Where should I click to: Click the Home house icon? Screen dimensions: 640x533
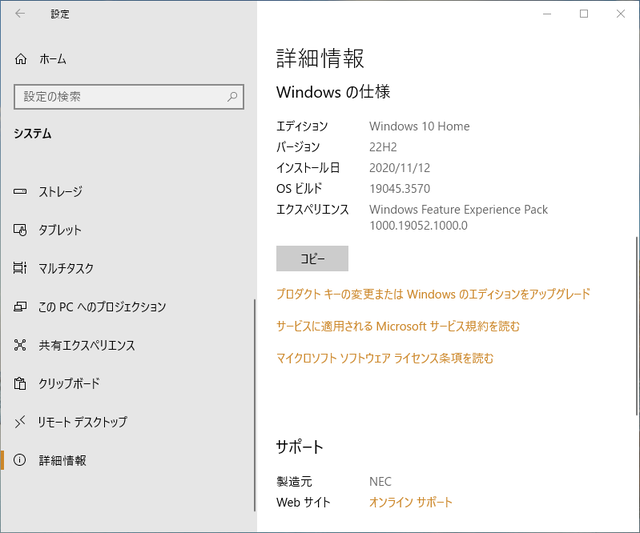[x=20, y=59]
